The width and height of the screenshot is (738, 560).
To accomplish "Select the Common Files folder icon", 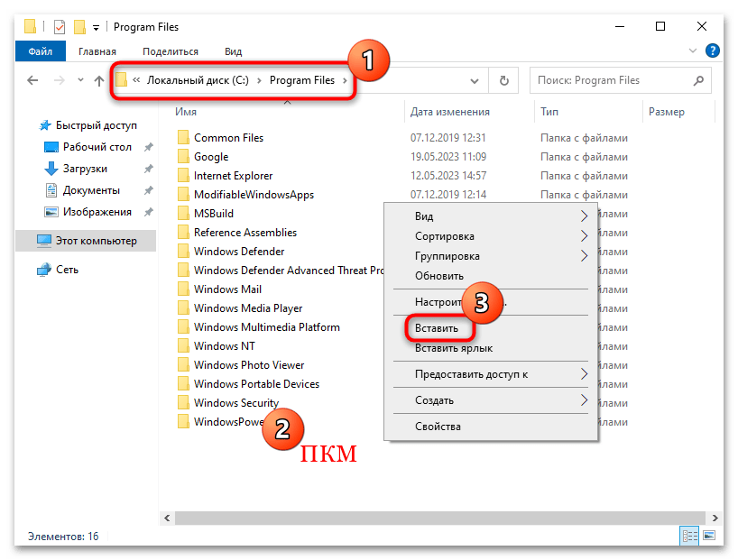I will click(183, 137).
